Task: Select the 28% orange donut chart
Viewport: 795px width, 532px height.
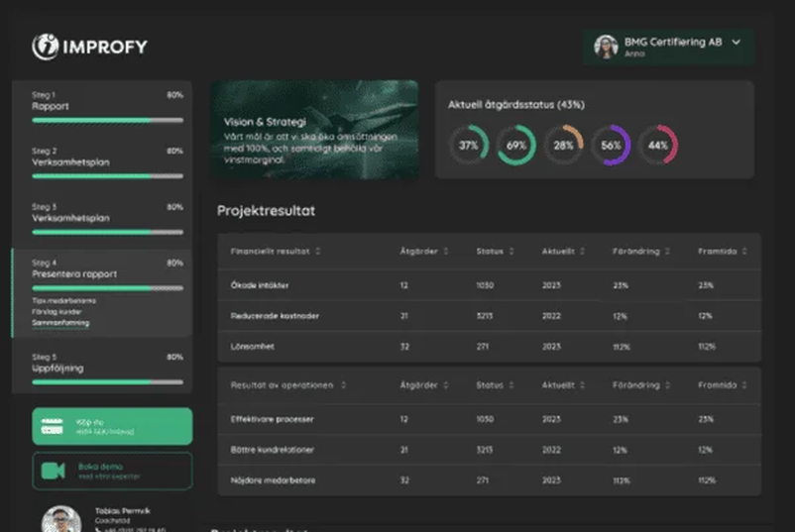Action: [563, 145]
